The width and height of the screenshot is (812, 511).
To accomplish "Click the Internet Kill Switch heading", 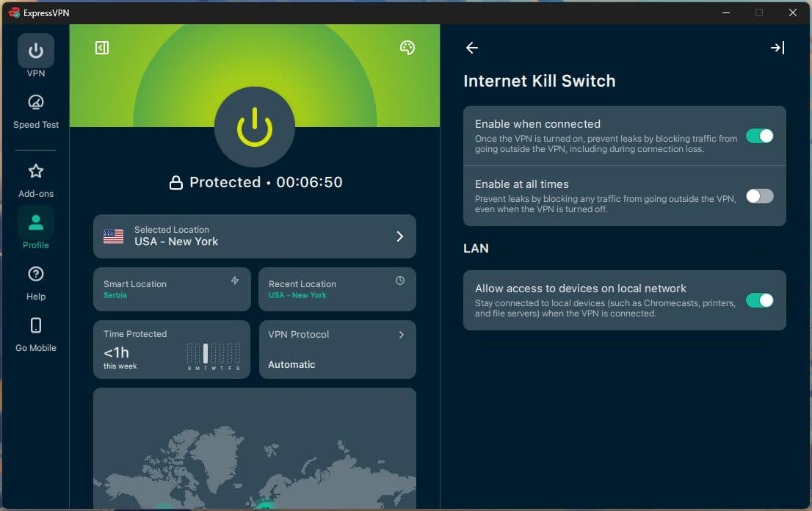I will pyautogui.click(x=540, y=81).
